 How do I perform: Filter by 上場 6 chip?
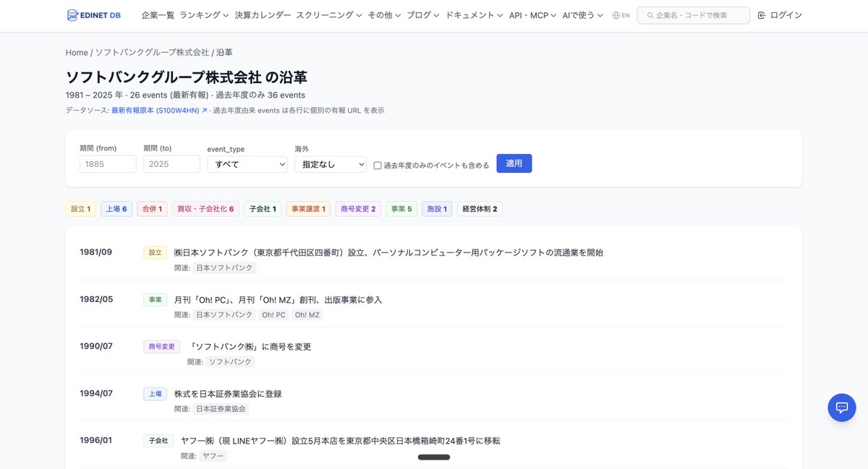[x=116, y=209]
